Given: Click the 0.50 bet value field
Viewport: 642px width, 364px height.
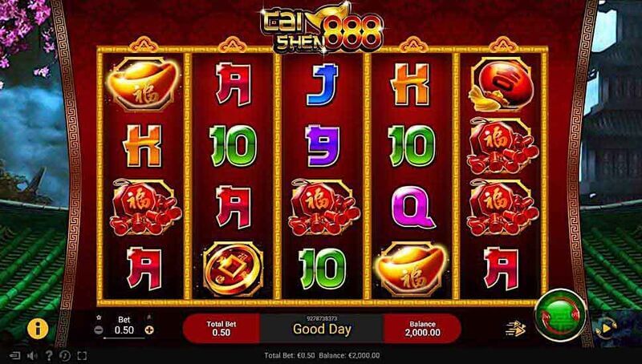Looking at the screenshot, I should 124,330.
